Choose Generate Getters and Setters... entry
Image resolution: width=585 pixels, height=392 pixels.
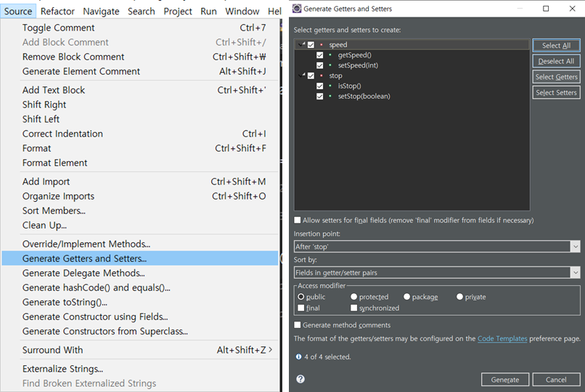(140, 258)
